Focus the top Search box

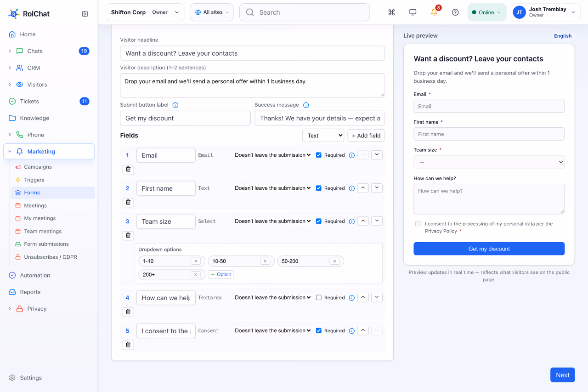(305, 12)
